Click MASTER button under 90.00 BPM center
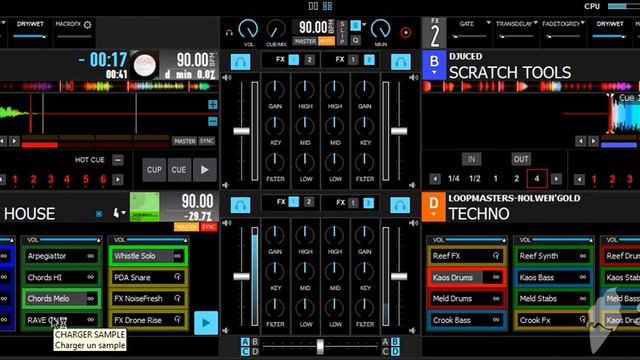The height and width of the screenshot is (360, 640). coord(305,41)
